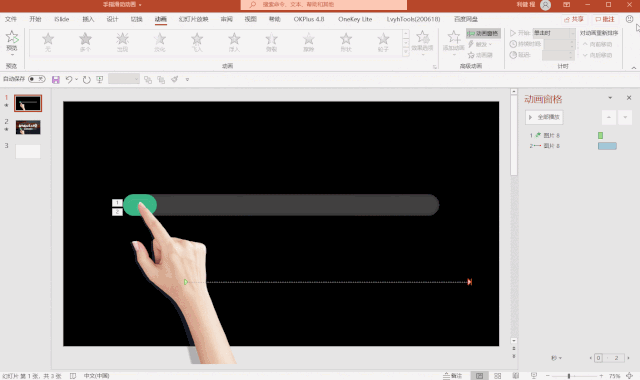Switch to the 插入 (Insert) tab
The width and height of the screenshot is (640, 380).
tap(88, 19)
